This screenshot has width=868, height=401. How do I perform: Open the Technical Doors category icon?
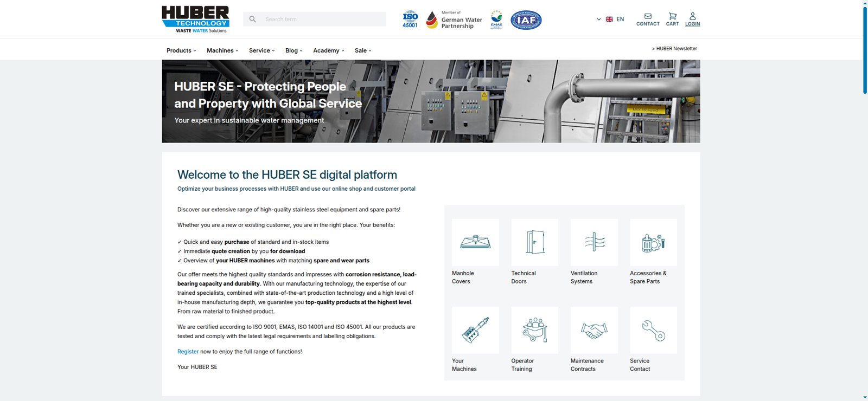tap(535, 242)
